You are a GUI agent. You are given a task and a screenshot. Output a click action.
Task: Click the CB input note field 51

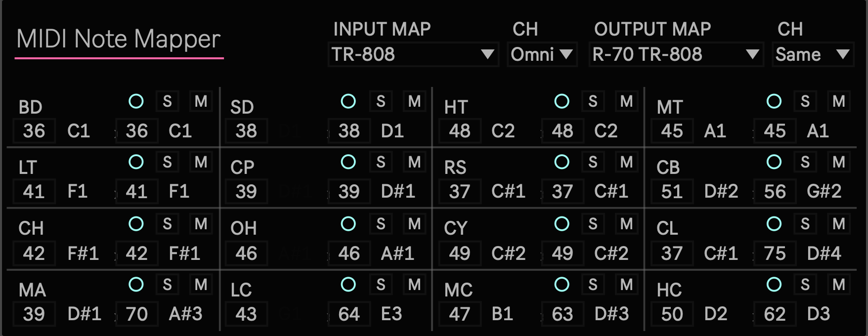click(x=672, y=191)
